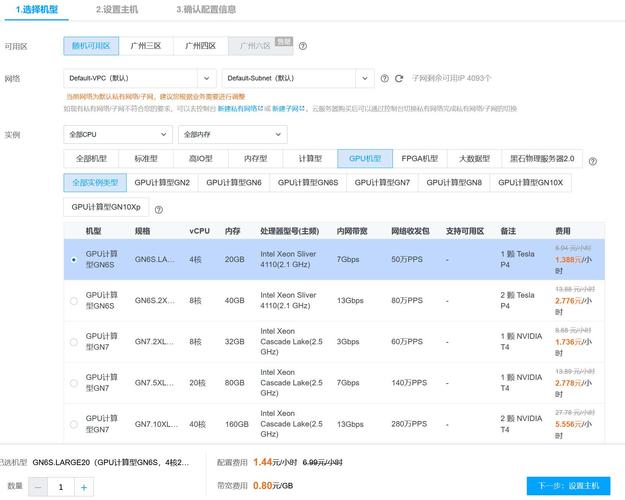Click the 费用 column header
The image size is (625, 500).
click(562, 231)
